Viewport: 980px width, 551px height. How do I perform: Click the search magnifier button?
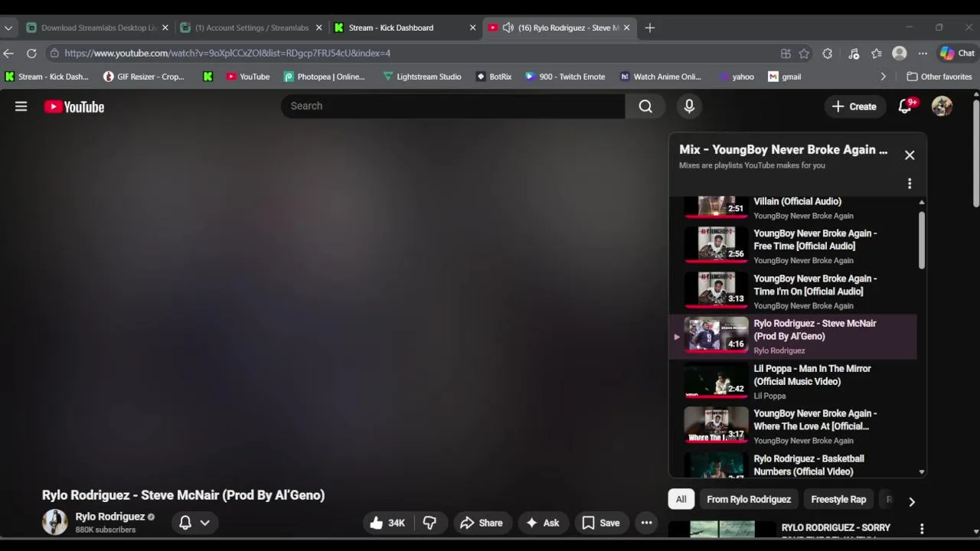(645, 106)
